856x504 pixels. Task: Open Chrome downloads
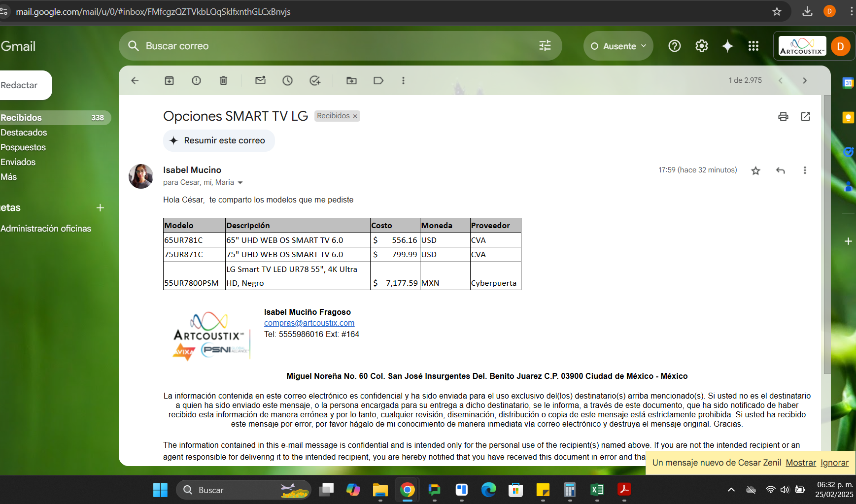click(807, 11)
